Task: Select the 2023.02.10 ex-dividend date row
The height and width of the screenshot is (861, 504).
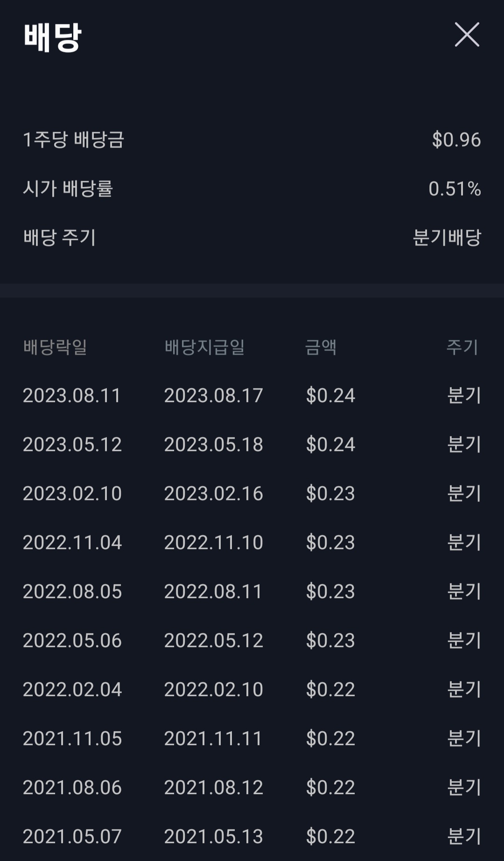Action: pos(252,493)
